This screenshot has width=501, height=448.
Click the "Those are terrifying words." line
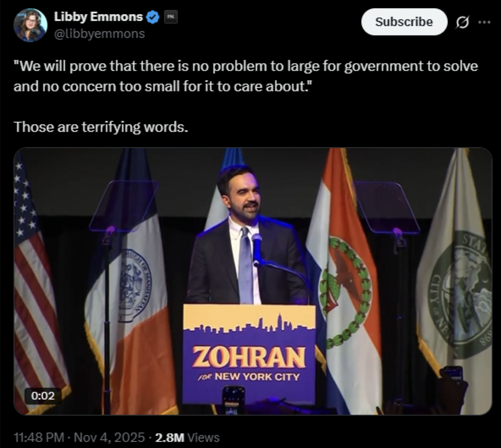pos(101,127)
